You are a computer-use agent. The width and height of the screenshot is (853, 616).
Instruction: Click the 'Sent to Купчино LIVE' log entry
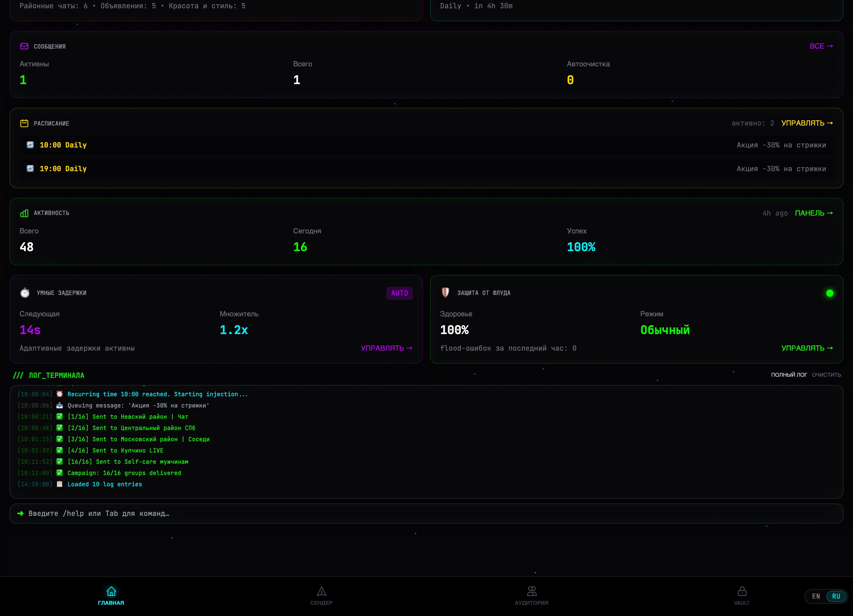(x=116, y=450)
